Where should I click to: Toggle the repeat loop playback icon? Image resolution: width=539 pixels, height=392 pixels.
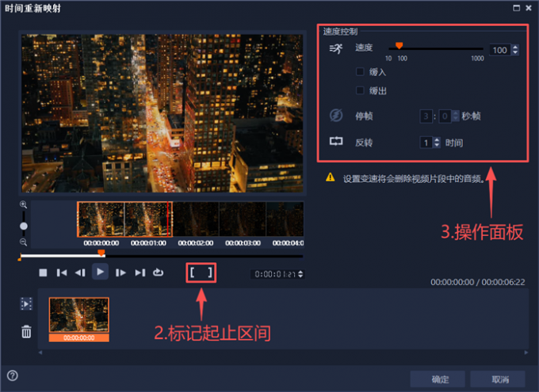[x=158, y=272]
